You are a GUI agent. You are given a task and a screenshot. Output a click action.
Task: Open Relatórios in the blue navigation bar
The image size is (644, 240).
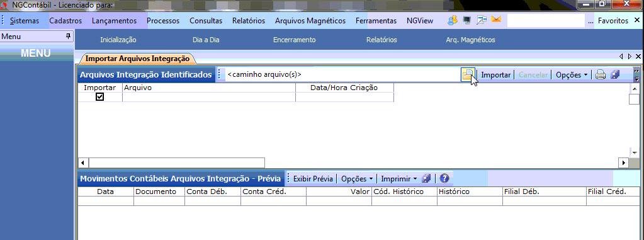[x=381, y=40]
